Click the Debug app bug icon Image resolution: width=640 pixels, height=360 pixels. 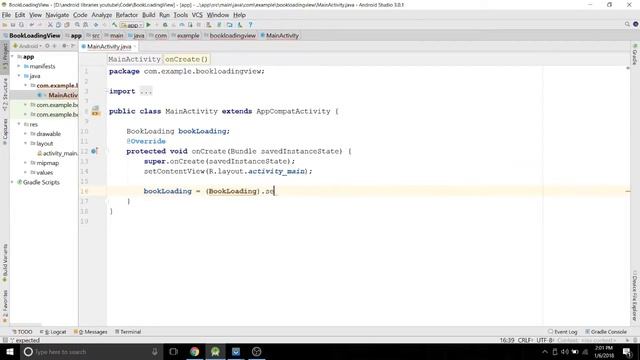165,25
